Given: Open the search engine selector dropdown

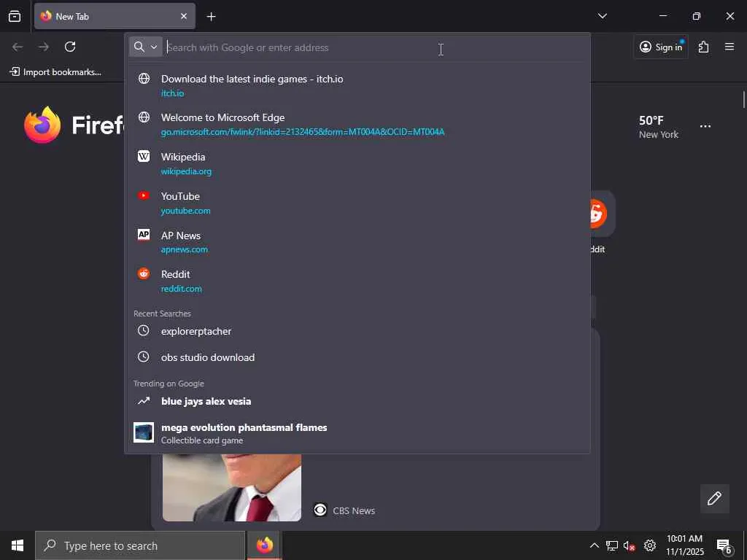Looking at the screenshot, I should click(145, 47).
